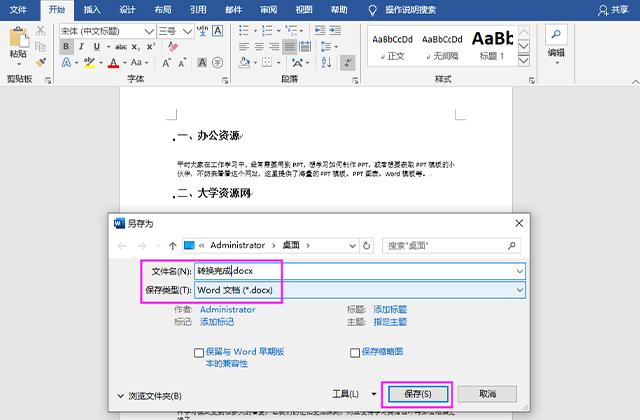The height and width of the screenshot is (420, 640).
Task: Click 添加标记 link
Action: 217,322
